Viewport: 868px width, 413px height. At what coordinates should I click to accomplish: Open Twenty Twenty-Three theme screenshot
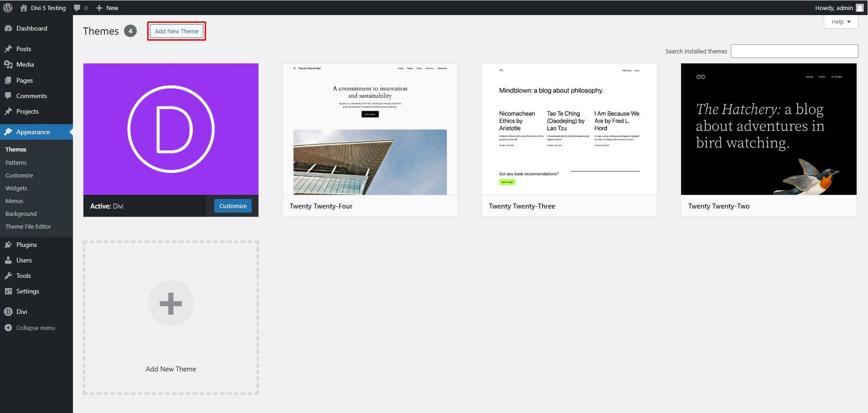click(x=569, y=129)
